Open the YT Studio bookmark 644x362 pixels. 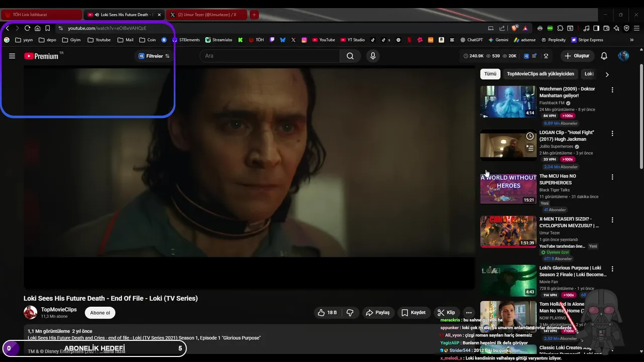(x=353, y=40)
